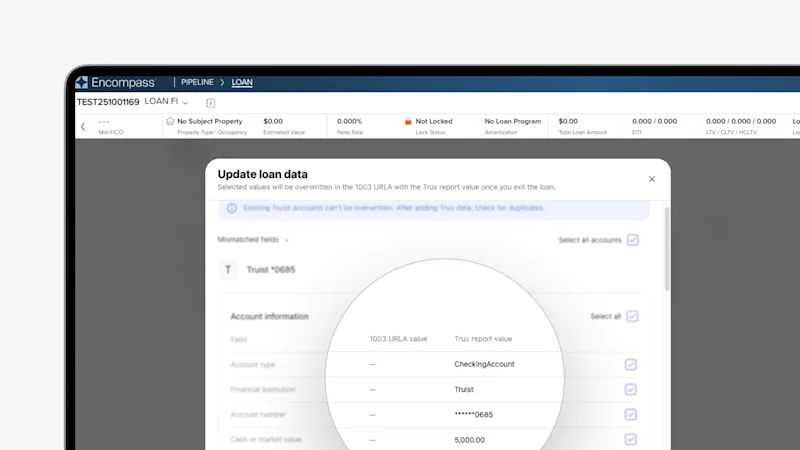
Task: Open the LOAN breadcrumb tab
Action: coord(242,82)
